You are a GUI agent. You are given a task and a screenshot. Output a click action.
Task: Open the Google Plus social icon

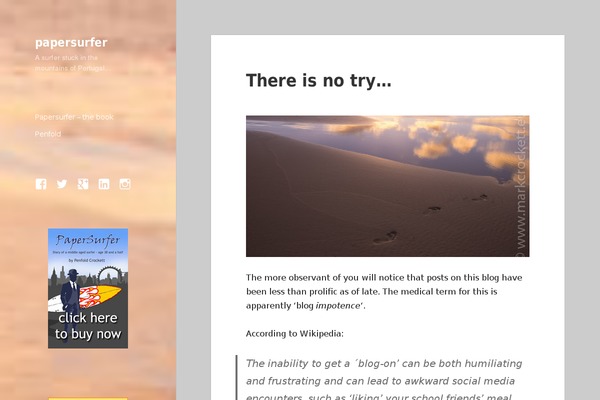point(83,184)
